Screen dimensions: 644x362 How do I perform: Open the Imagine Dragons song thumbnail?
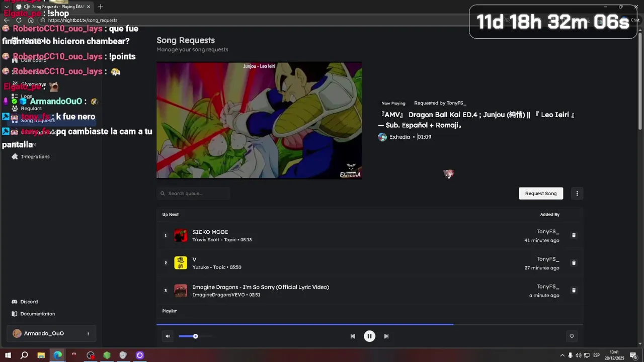point(181,291)
